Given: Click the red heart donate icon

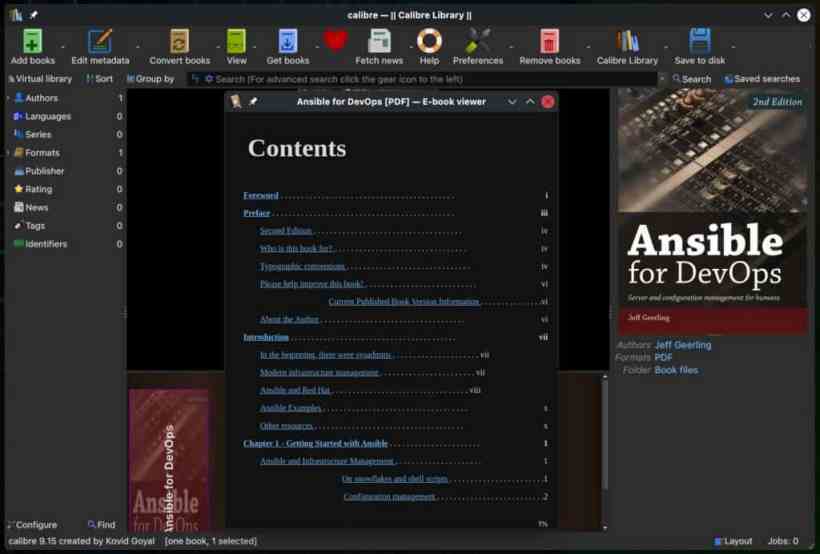Looking at the screenshot, I should click(335, 41).
